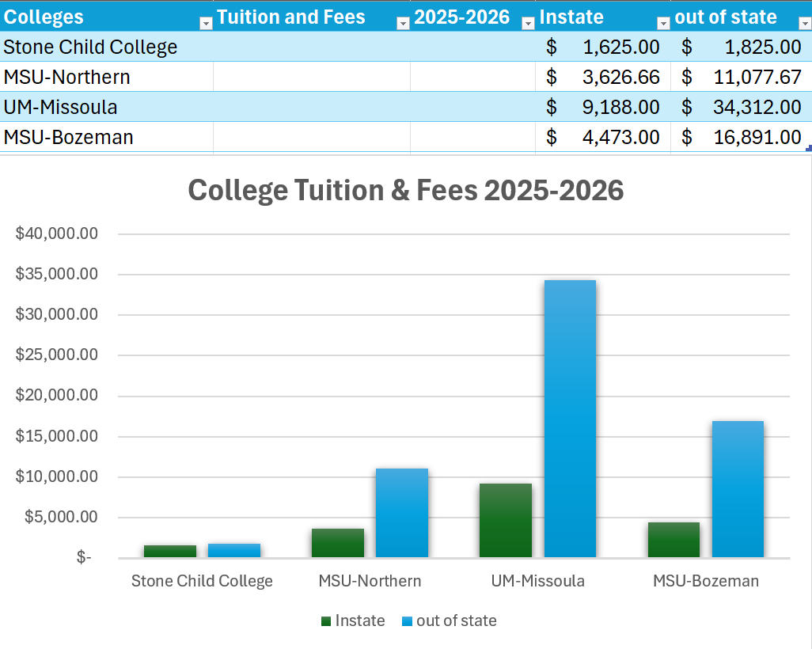Image resolution: width=812 pixels, height=649 pixels.
Task: Open the Colleges column filter dropdown
Action: click(x=206, y=23)
